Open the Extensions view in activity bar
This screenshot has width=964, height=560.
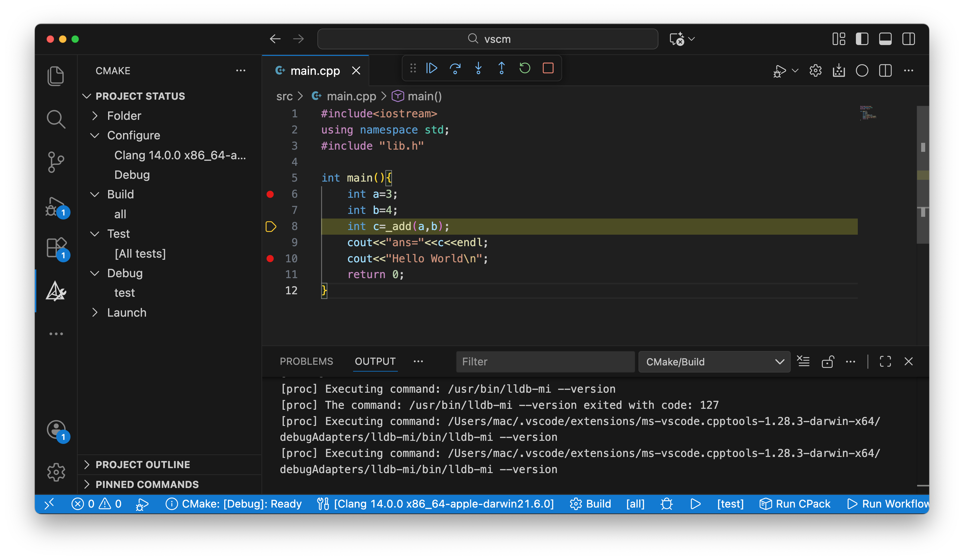(x=56, y=248)
